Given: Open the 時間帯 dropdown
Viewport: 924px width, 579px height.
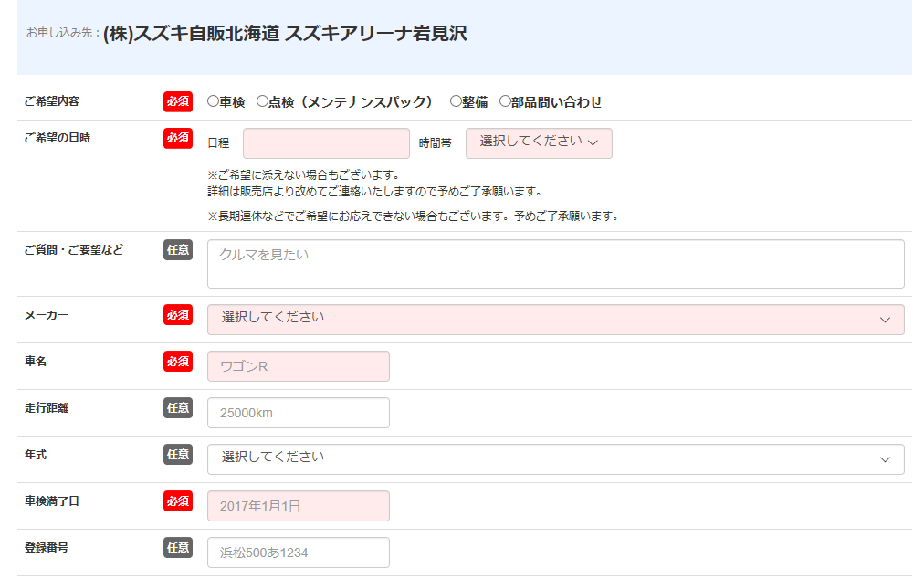Looking at the screenshot, I should click(x=539, y=143).
